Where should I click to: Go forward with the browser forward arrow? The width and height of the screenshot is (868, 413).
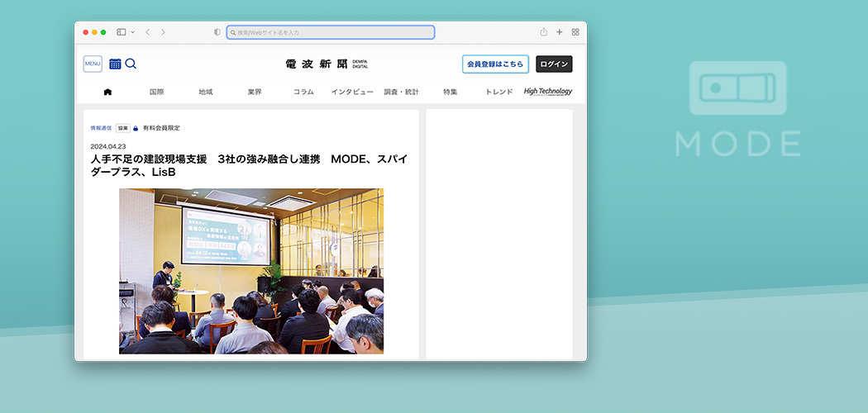click(x=163, y=32)
